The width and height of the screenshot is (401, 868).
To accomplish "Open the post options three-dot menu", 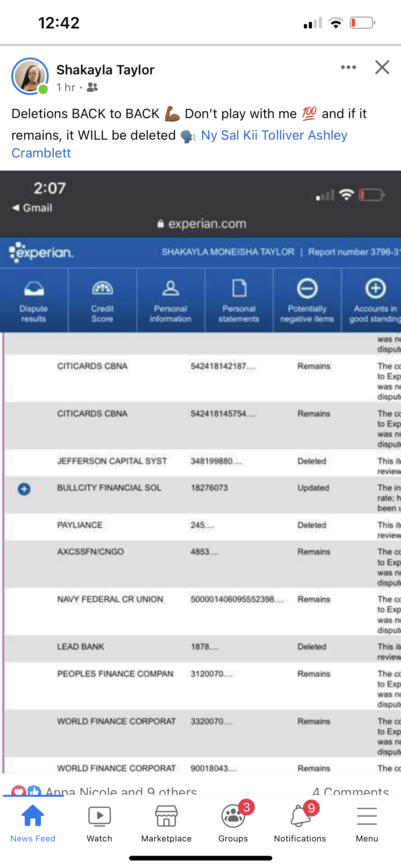I will 348,67.
